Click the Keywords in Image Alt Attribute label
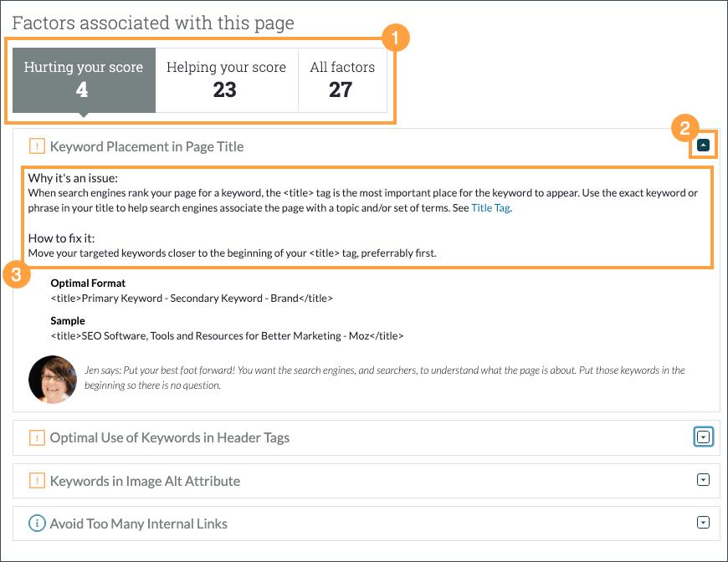 tap(144, 481)
